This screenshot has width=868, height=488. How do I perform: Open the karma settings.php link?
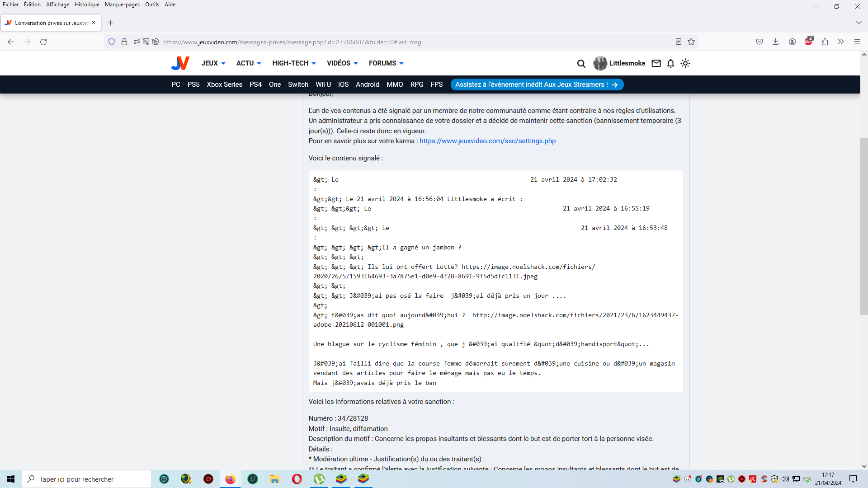pyautogui.click(x=487, y=141)
